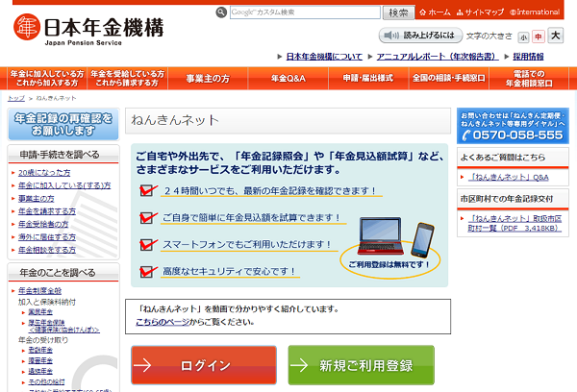Focus the Google custom search field

(x=305, y=12)
